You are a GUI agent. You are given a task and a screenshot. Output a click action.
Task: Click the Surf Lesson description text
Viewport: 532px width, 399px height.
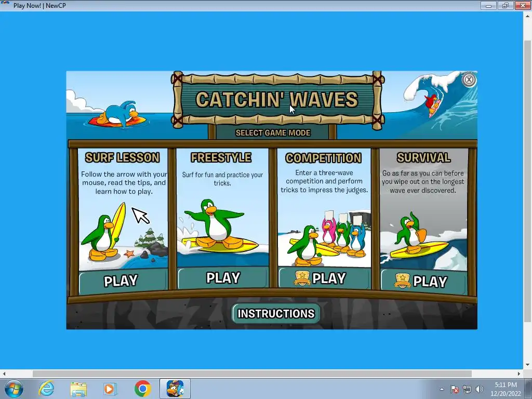pyautogui.click(x=124, y=182)
